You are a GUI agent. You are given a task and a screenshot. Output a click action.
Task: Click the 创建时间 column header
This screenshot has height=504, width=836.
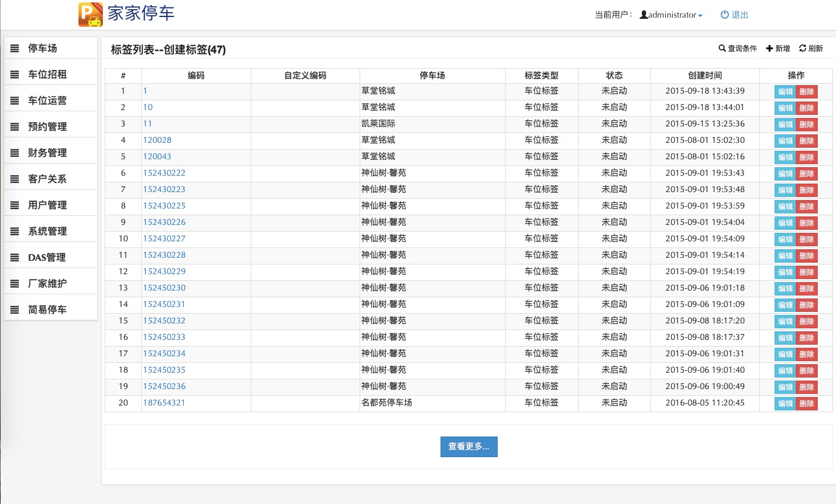(x=705, y=75)
